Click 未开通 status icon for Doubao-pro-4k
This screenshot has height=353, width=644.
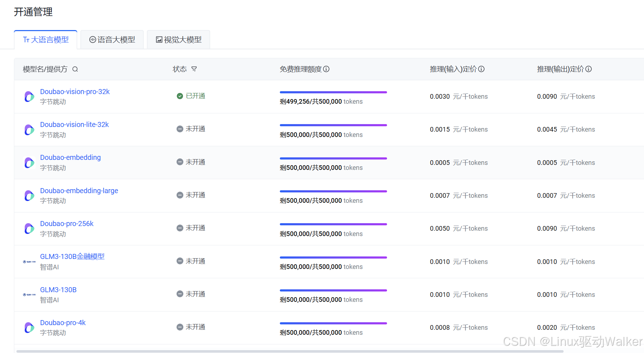click(180, 327)
